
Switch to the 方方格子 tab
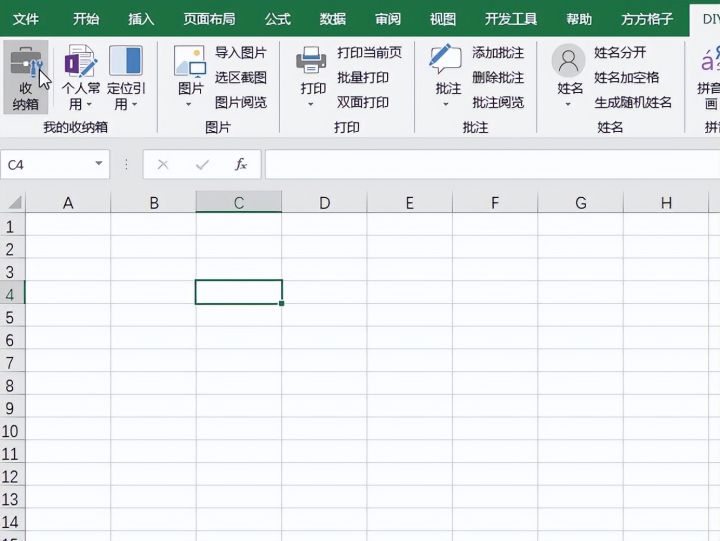pos(647,19)
